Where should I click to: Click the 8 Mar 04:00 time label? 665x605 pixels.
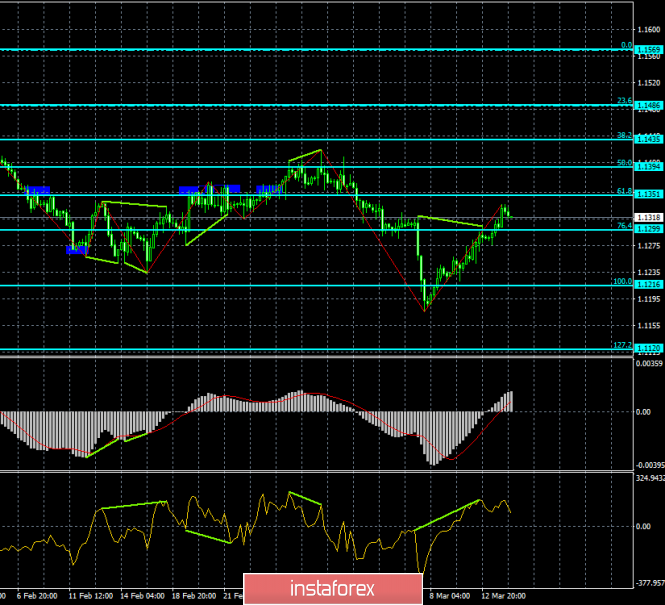tap(450, 596)
